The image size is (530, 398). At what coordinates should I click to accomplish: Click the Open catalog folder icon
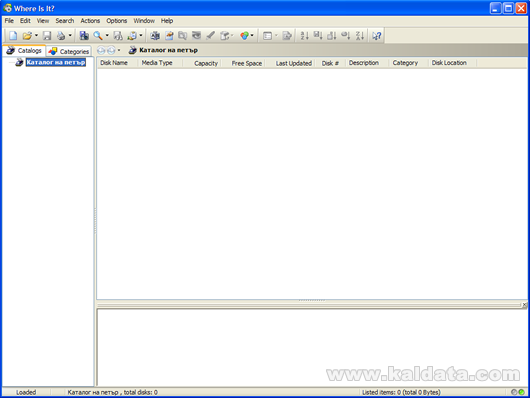[27, 36]
